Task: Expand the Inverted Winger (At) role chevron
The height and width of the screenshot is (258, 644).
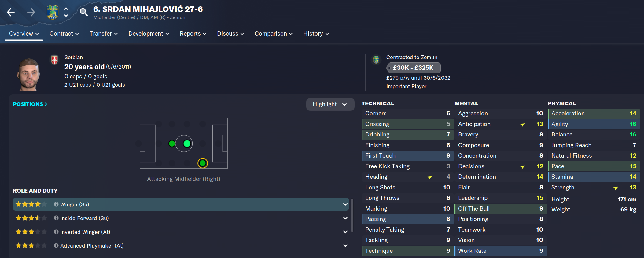Action: click(x=345, y=232)
